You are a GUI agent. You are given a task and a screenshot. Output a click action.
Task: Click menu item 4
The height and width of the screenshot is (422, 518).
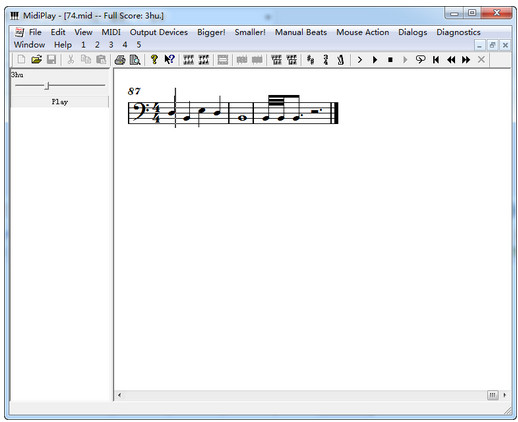tap(125, 45)
